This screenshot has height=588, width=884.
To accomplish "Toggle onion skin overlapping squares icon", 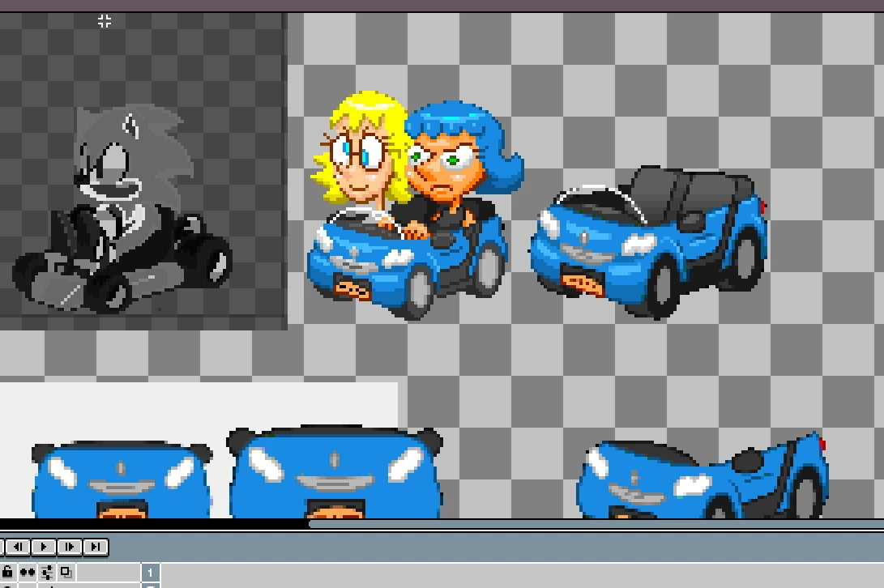I will point(66,572).
